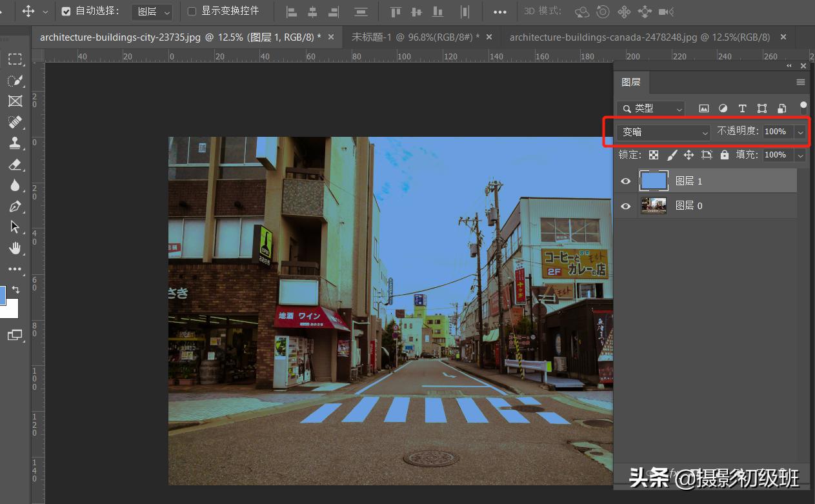Viewport: 815px width, 504px height.
Task: Open the 变暗 blend mode dropdown
Action: pyautogui.click(x=663, y=132)
